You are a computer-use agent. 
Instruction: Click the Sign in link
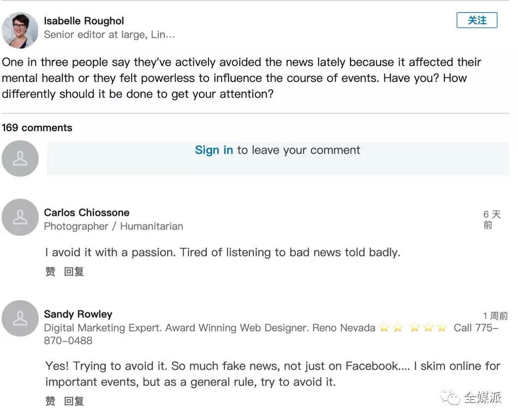click(x=214, y=150)
